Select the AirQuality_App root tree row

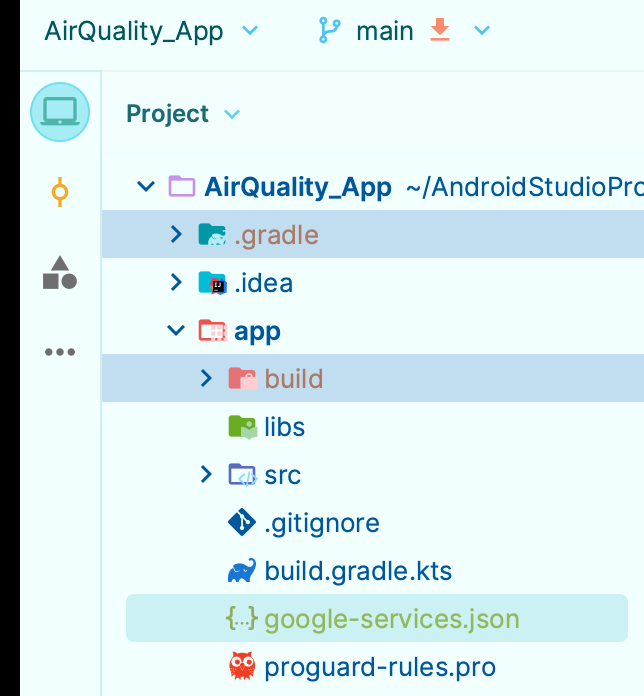pos(373,186)
